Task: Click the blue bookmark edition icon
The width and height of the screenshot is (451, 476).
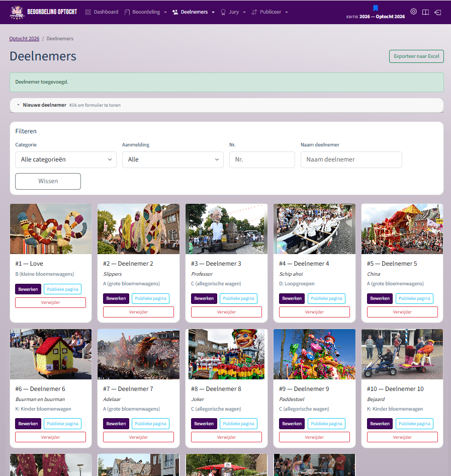Action: click(376, 8)
